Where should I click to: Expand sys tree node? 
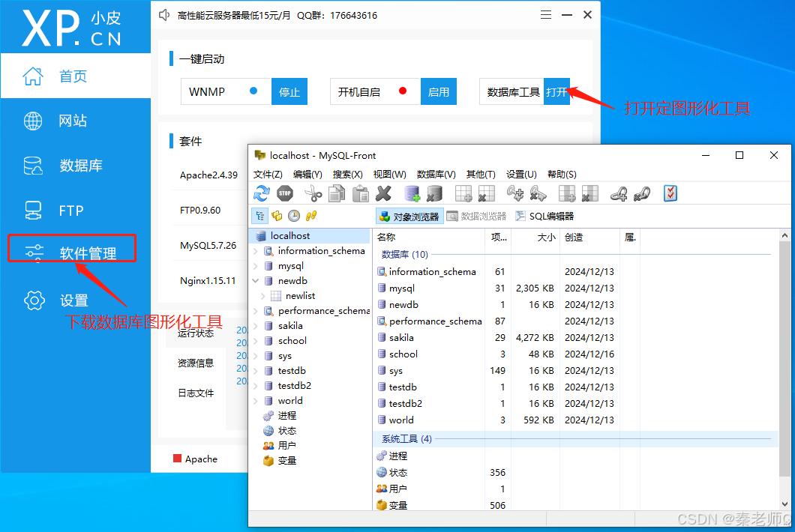tap(256, 356)
